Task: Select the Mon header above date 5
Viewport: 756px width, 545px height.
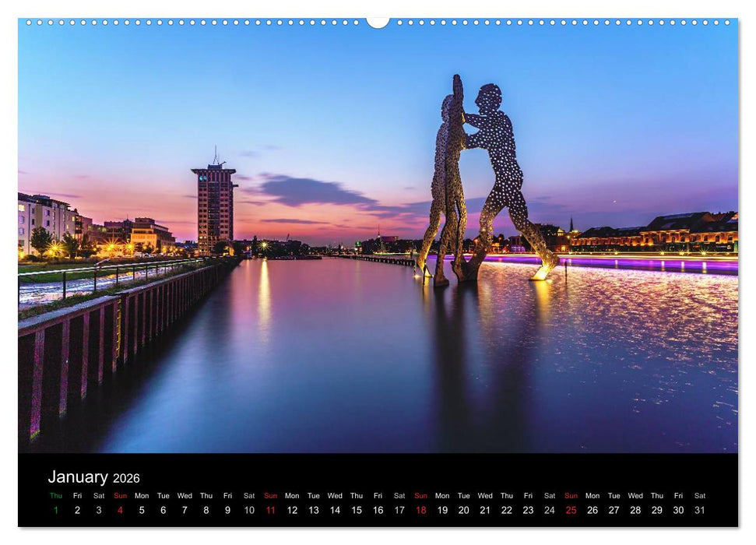Action: click(142, 495)
